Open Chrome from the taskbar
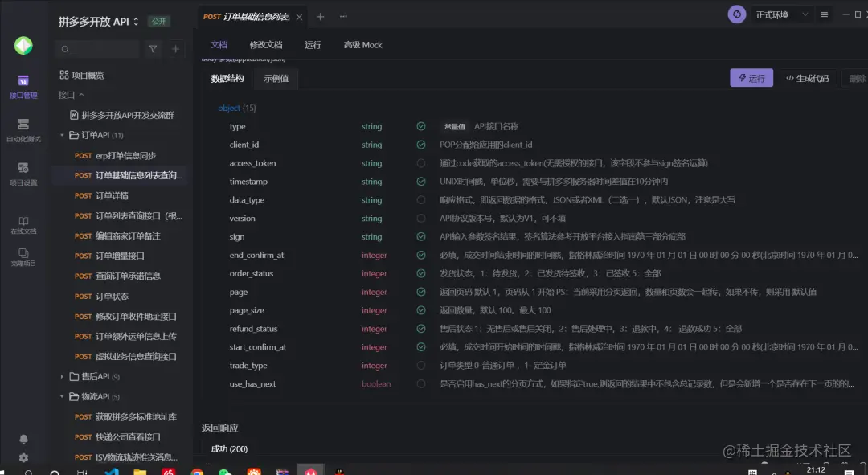 click(197, 472)
